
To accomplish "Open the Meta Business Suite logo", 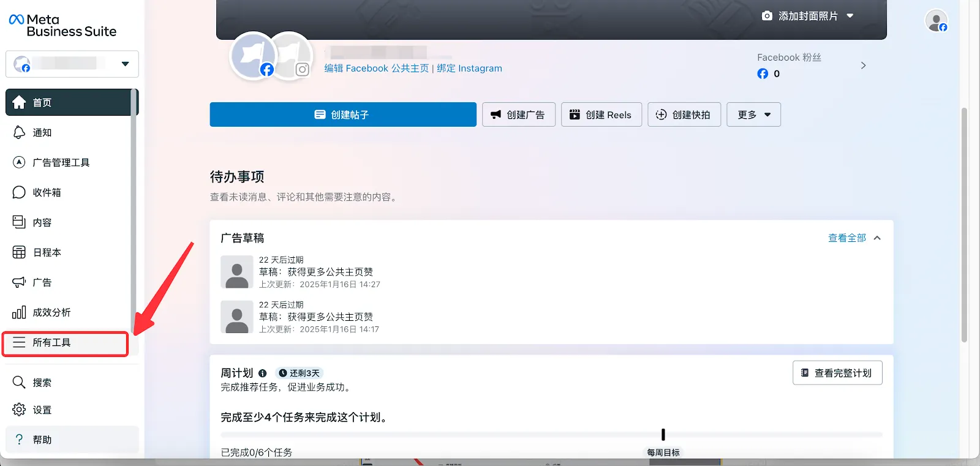I will point(62,25).
